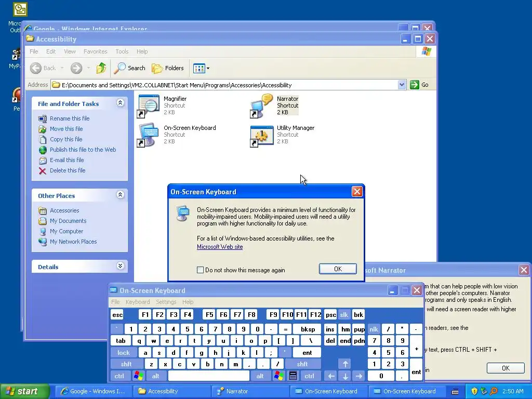Click the bksp key
This screenshot has width=532, height=399.
point(308,329)
